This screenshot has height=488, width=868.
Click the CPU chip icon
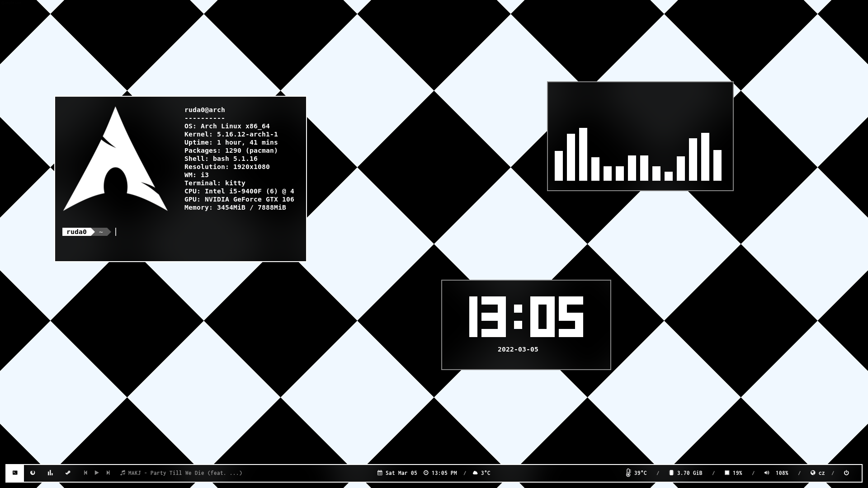727,473
